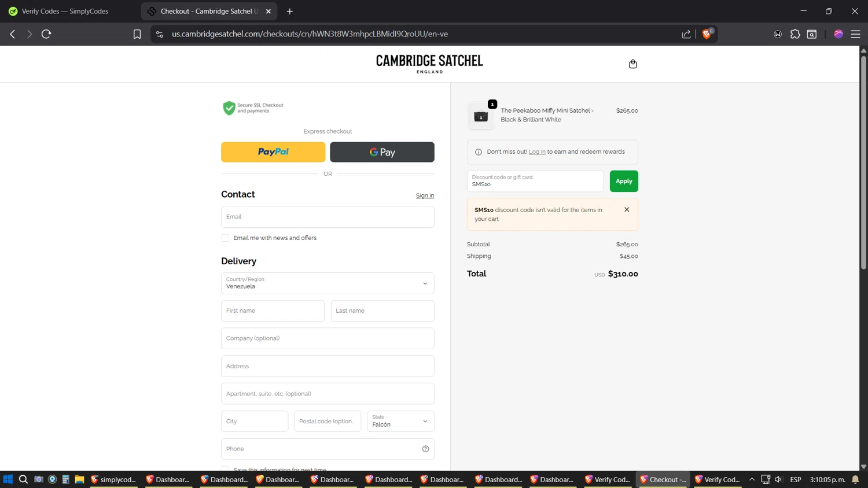Bookmark this page
The height and width of the screenshot is (488, 868).
point(137,34)
